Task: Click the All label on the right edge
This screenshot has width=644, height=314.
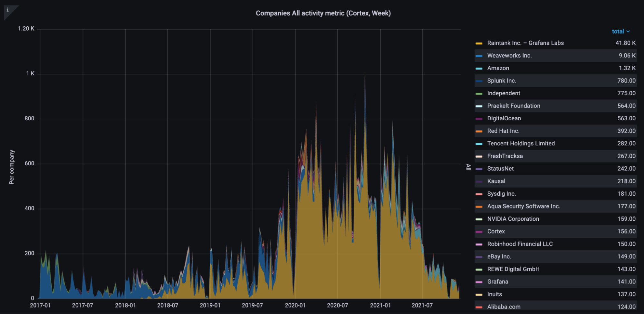Action: [468, 167]
